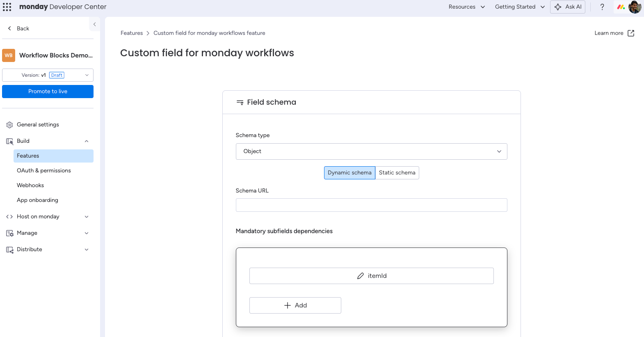Screen dimensions: 644x337
Task: Go to the Features menu item
Action: coord(53,156)
